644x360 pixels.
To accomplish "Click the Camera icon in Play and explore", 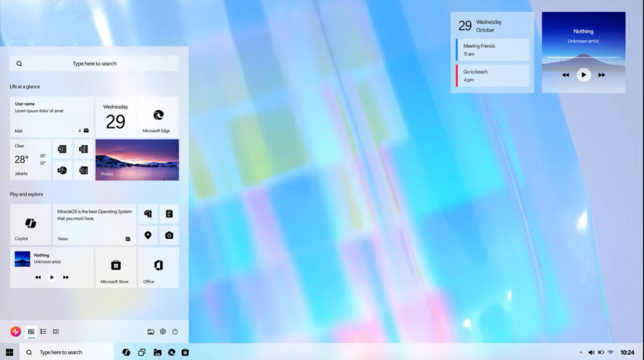I will (x=169, y=235).
